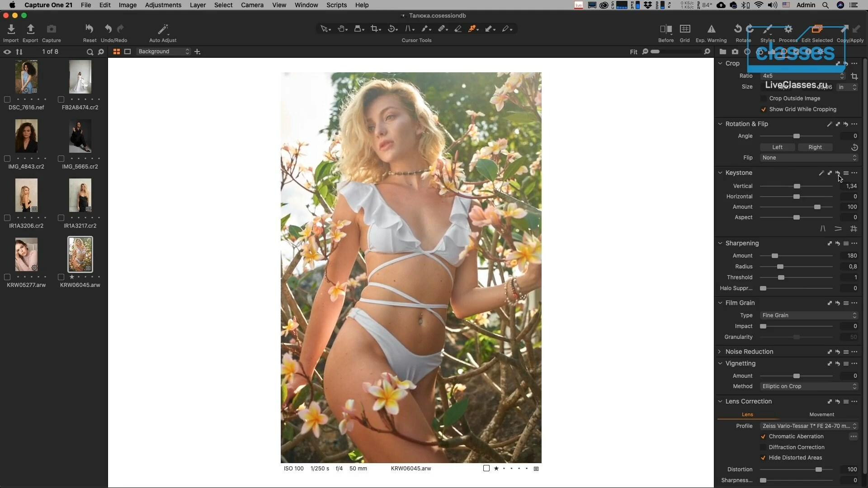Open Vignetting Method dropdown
The width and height of the screenshot is (868, 488).
pyautogui.click(x=809, y=386)
